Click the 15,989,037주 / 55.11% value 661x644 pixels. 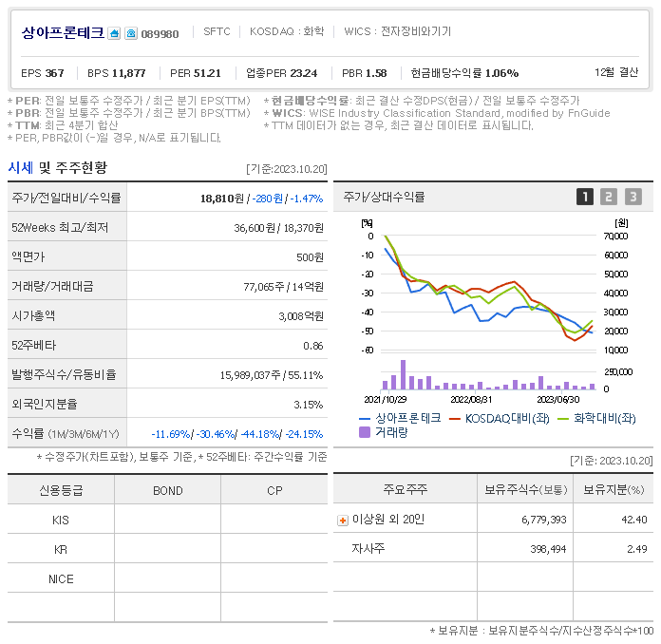[x=272, y=375]
